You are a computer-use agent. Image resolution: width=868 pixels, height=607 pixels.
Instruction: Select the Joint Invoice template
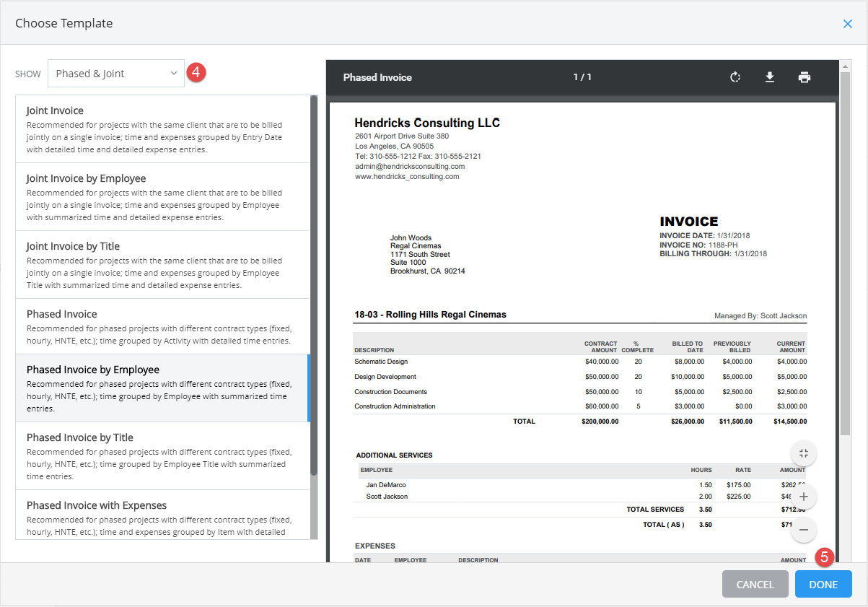click(162, 129)
